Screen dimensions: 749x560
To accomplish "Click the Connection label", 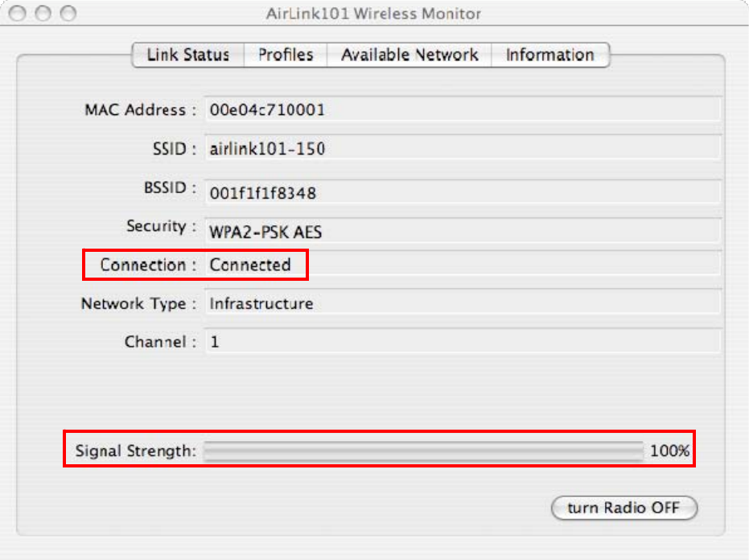I will click(148, 264).
